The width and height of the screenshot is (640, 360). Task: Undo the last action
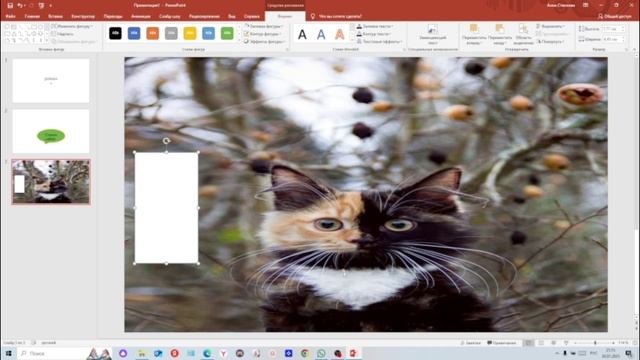(x=20, y=6)
